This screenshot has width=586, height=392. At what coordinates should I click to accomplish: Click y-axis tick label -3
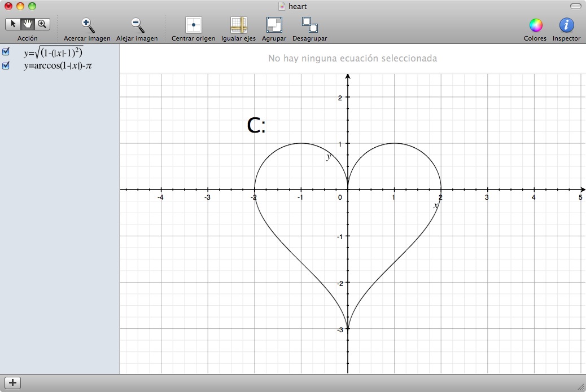(x=340, y=329)
